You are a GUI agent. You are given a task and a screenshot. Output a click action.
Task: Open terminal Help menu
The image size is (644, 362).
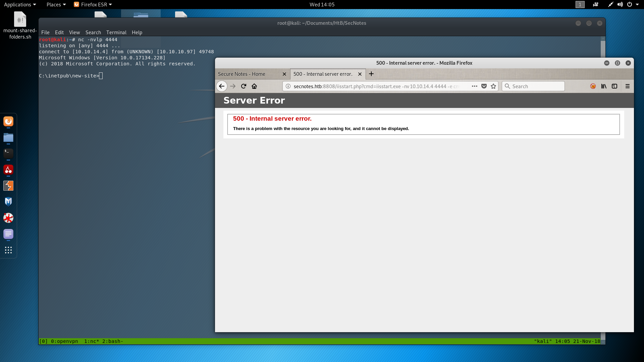[137, 33]
